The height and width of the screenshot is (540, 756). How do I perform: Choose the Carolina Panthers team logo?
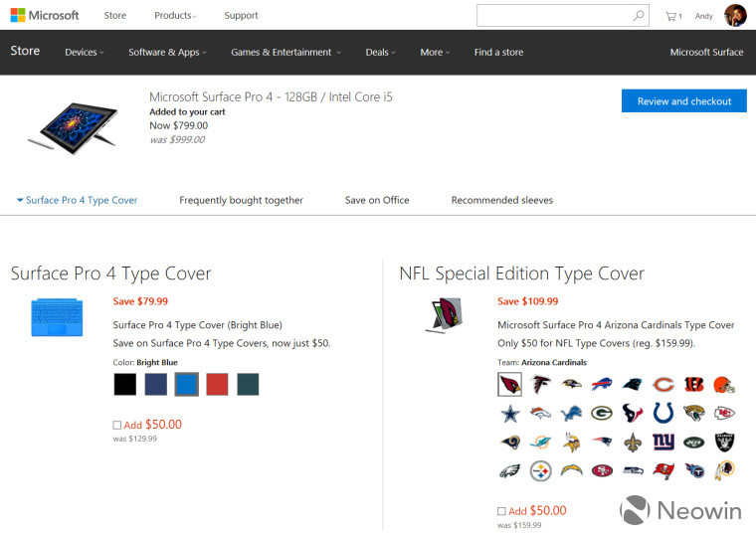[x=632, y=384]
